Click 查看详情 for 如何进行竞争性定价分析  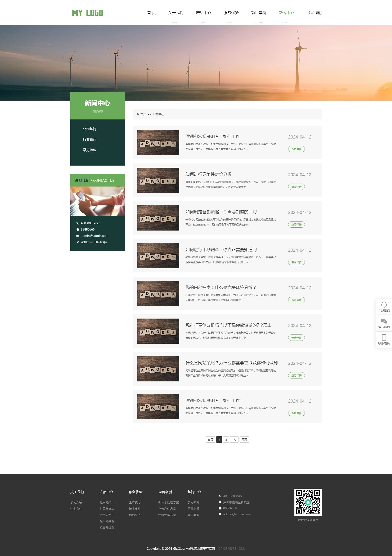[x=296, y=187]
